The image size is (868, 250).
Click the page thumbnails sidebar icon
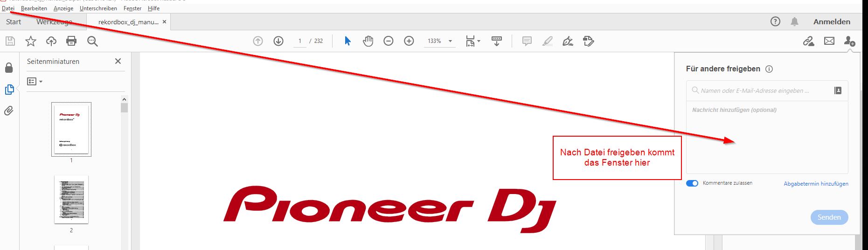[9, 90]
